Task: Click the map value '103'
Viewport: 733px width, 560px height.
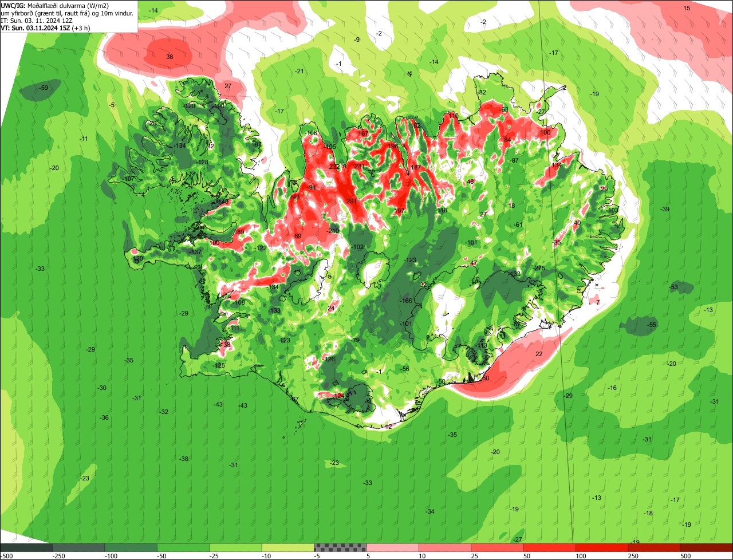Action: click(613, 210)
